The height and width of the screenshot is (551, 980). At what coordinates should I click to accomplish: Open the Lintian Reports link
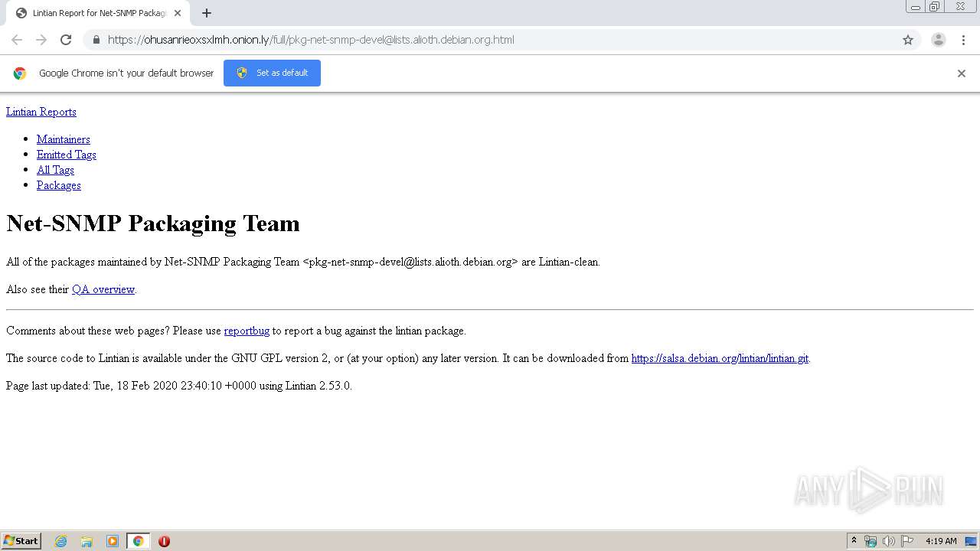pyautogui.click(x=41, y=112)
